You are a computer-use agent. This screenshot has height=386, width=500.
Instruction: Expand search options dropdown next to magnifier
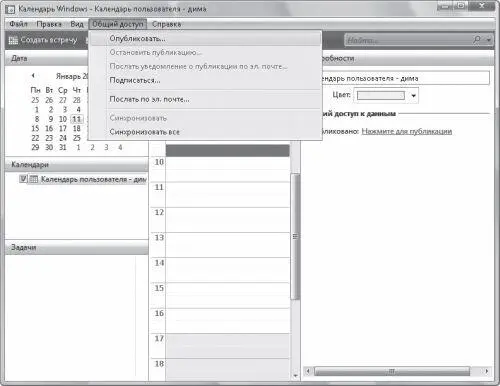click(x=489, y=40)
